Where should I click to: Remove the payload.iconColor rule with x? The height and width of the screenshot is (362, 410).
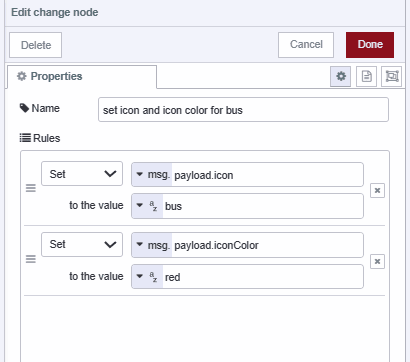click(x=377, y=261)
